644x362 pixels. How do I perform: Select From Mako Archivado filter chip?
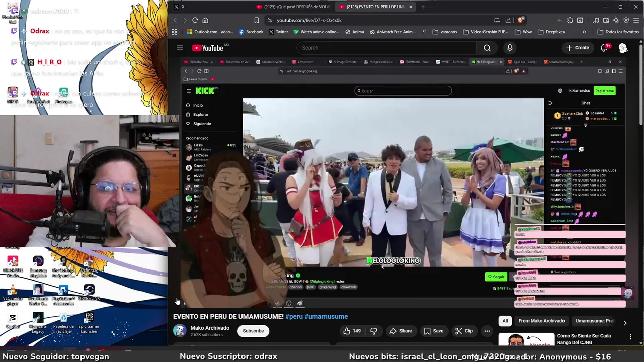tap(541, 321)
